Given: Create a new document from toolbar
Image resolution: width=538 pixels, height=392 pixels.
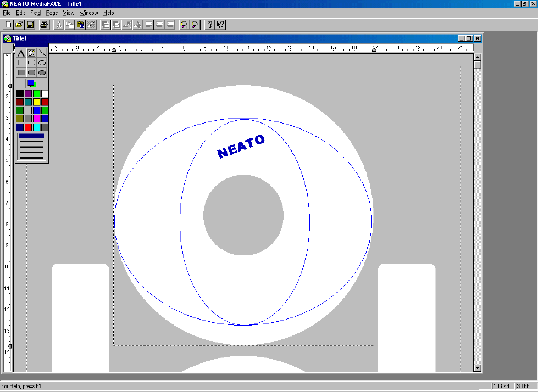Looking at the screenshot, I should point(8,25).
